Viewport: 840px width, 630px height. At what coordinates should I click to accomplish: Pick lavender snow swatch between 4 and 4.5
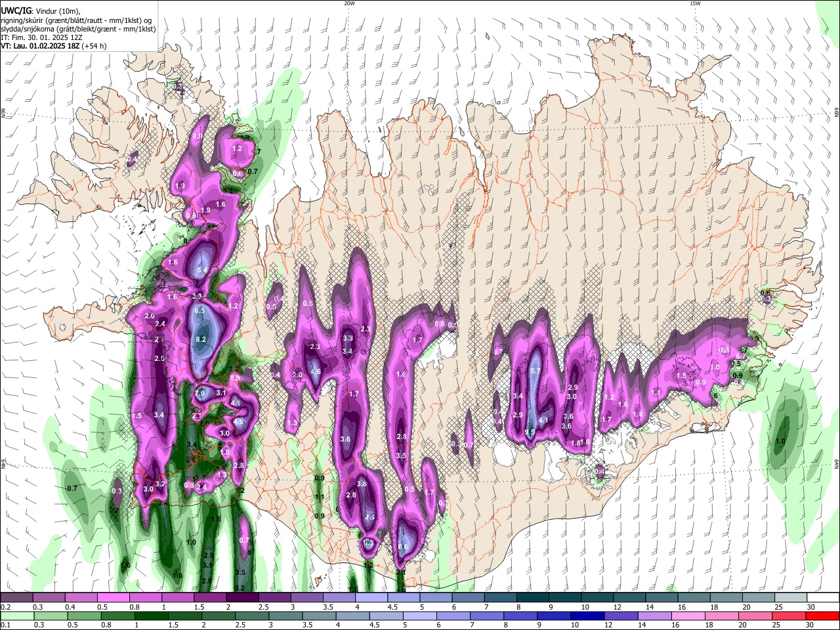tap(371, 597)
